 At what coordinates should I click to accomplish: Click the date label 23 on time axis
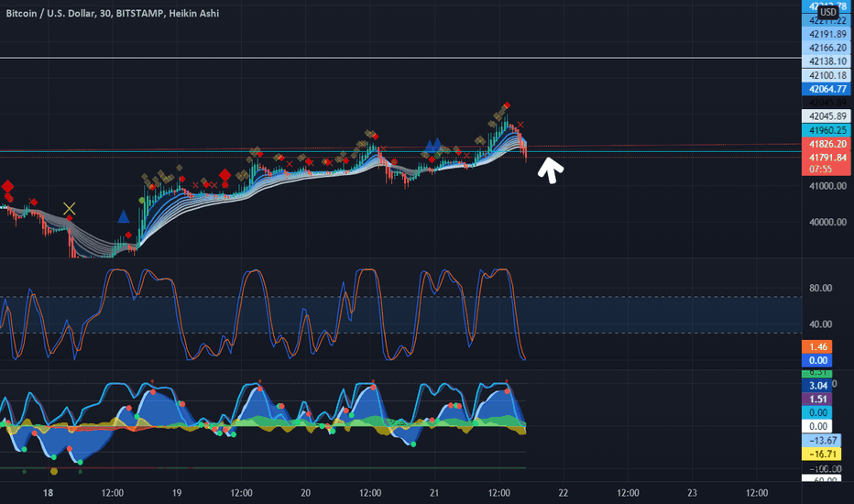point(692,493)
